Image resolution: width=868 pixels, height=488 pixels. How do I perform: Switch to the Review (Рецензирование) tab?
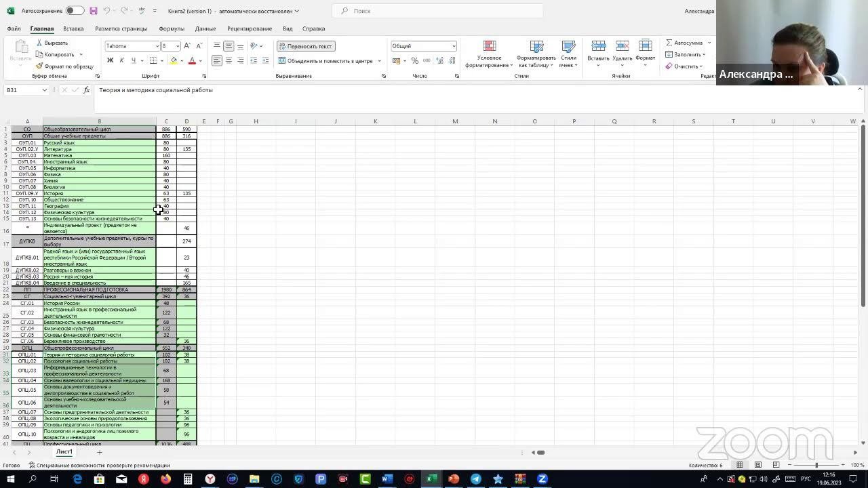[x=250, y=28]
